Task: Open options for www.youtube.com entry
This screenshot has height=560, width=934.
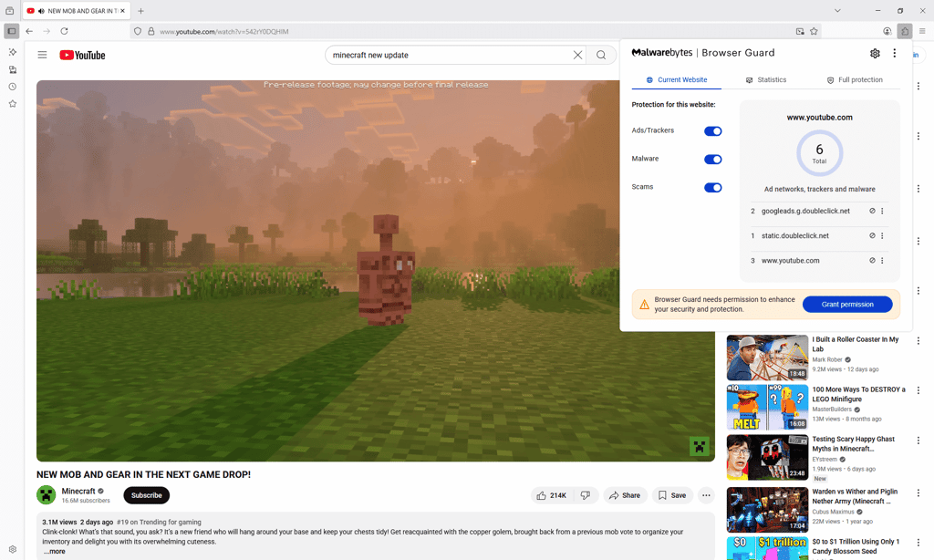Action: pos(882,260)
